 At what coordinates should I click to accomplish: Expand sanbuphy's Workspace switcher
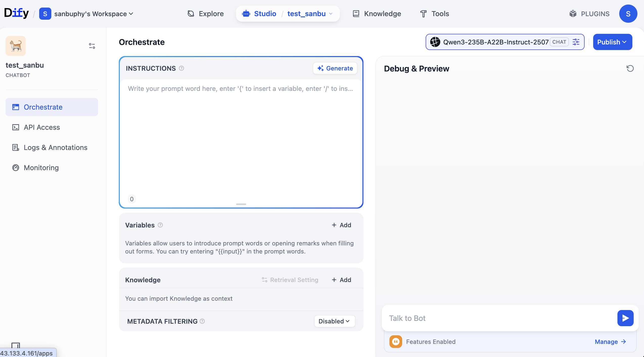click(94, 14)
